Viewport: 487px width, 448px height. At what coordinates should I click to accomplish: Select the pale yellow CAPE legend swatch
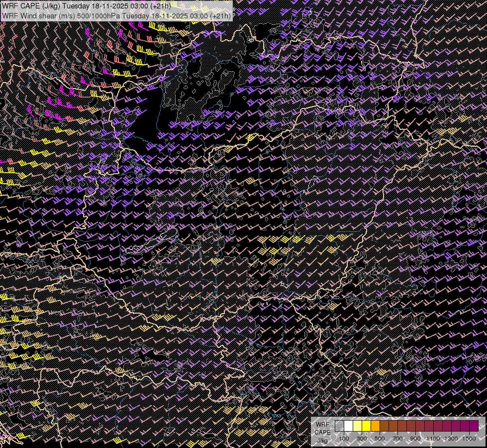click(358, 426)
